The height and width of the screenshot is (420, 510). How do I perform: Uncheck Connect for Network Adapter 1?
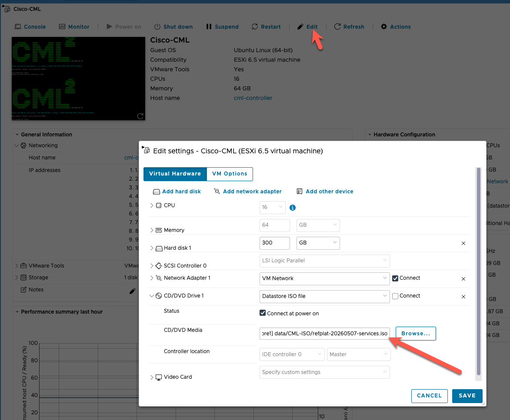[x=395, y=278]
